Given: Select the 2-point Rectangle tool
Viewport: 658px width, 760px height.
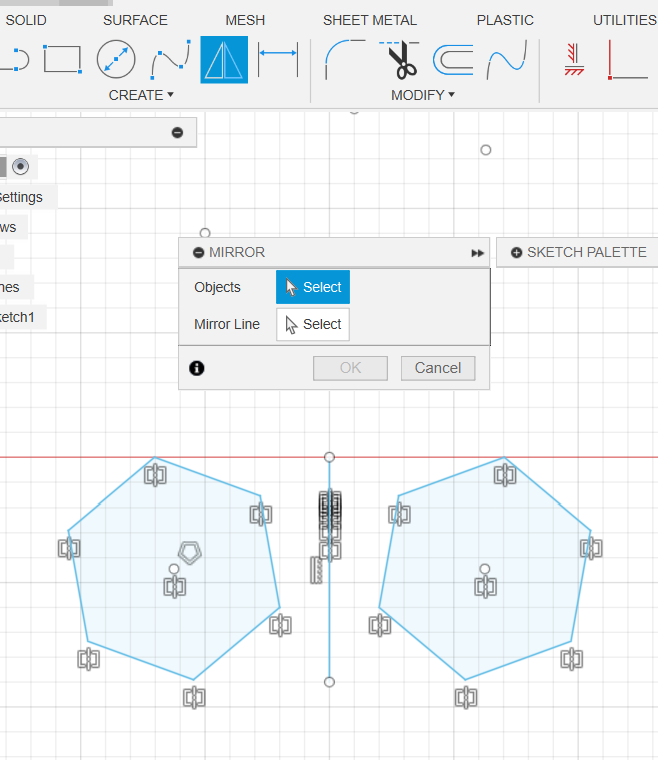Looking at the screenshot, I should pyautogui.click(x=62, y=60).
